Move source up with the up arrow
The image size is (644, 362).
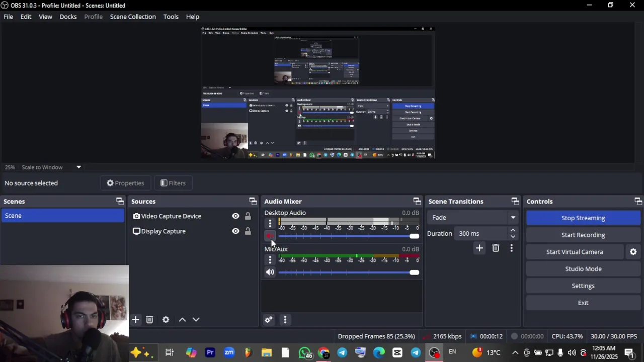click(182, 320)
